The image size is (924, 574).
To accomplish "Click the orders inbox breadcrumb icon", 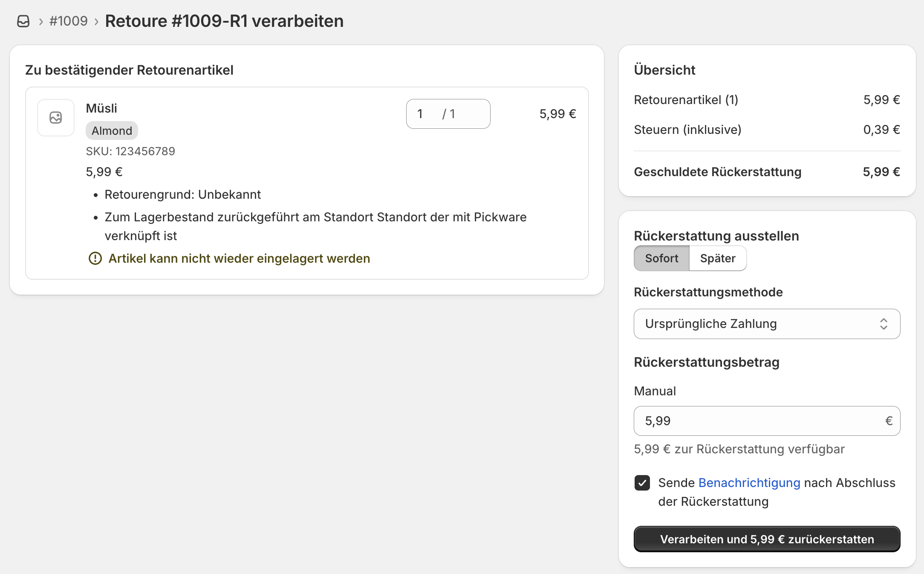I will [23, 21].
